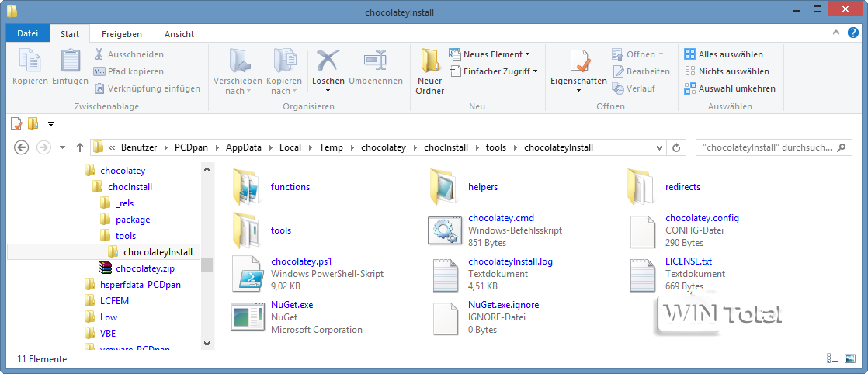Click the Kopieren ribbon icon
This screenshot has height=374, width=868.
point(30,60)
